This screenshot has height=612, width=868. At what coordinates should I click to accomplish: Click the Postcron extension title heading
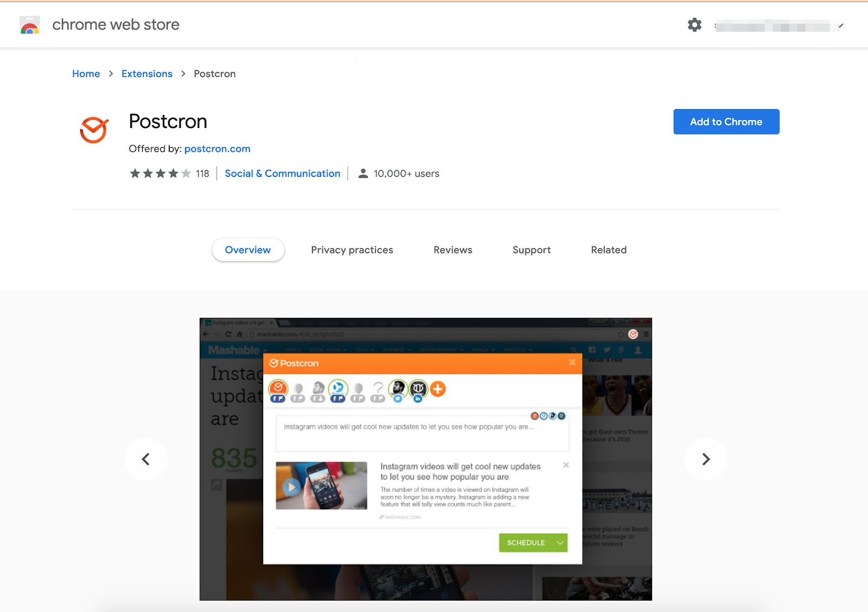point(168,122)
